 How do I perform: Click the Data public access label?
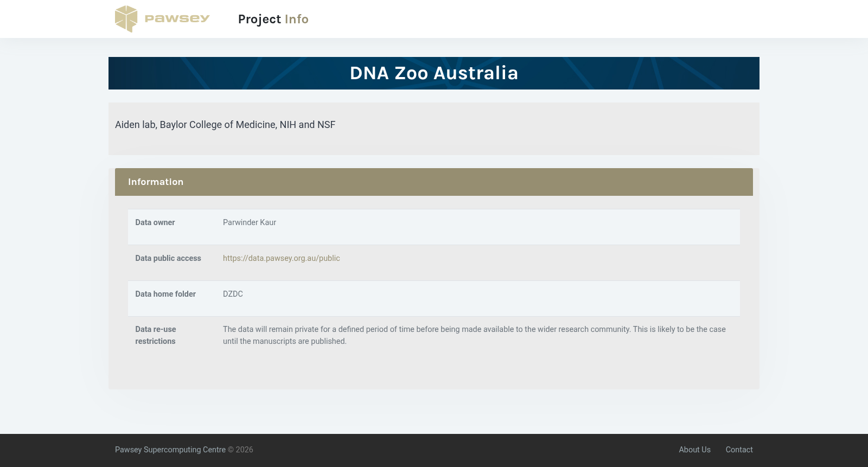coord(168,258)
